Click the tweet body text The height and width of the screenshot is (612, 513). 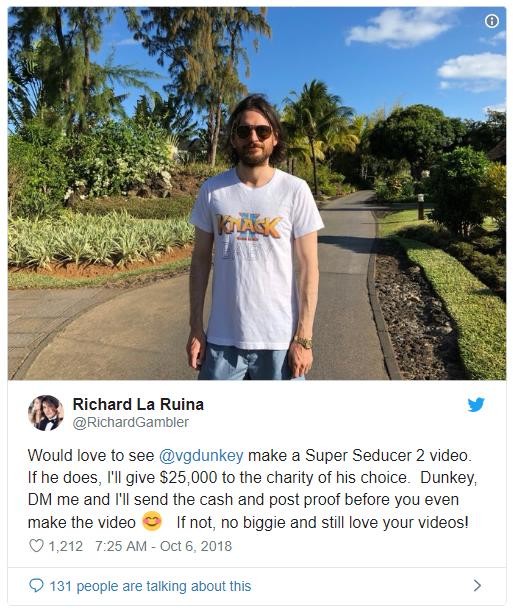(x=252, y=489)
